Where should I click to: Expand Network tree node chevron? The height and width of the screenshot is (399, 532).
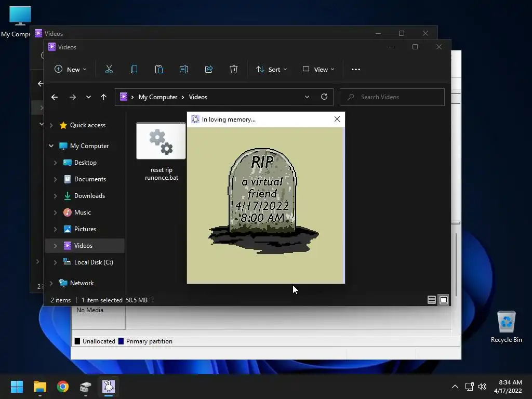[x=51, y=283]
